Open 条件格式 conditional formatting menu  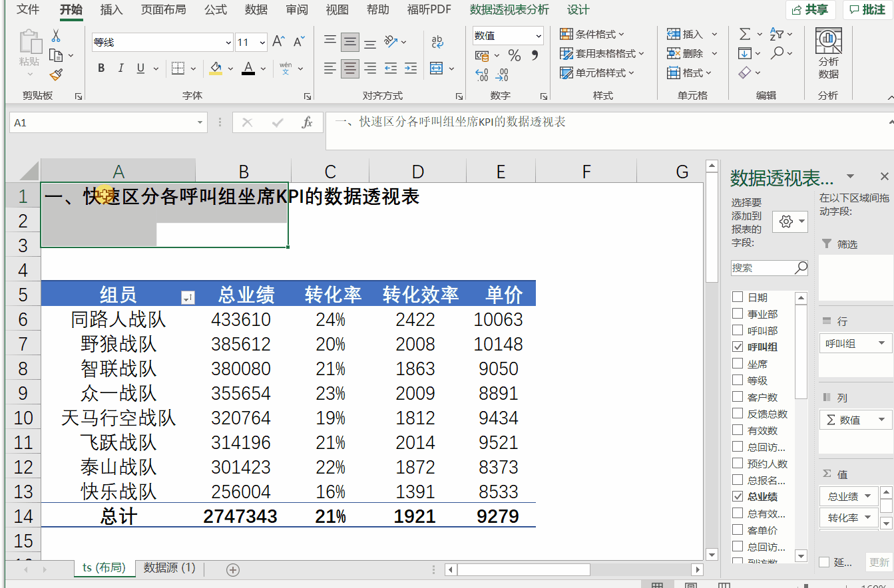tap(592, 35)
